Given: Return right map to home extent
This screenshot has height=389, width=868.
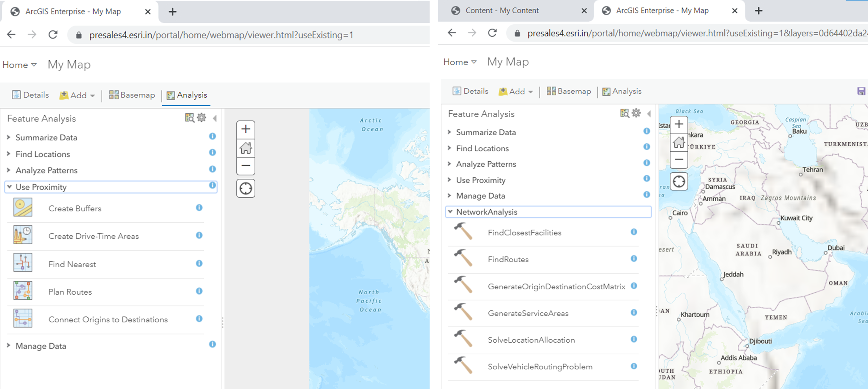Looking at the screenshot, I should click(679, 142).
